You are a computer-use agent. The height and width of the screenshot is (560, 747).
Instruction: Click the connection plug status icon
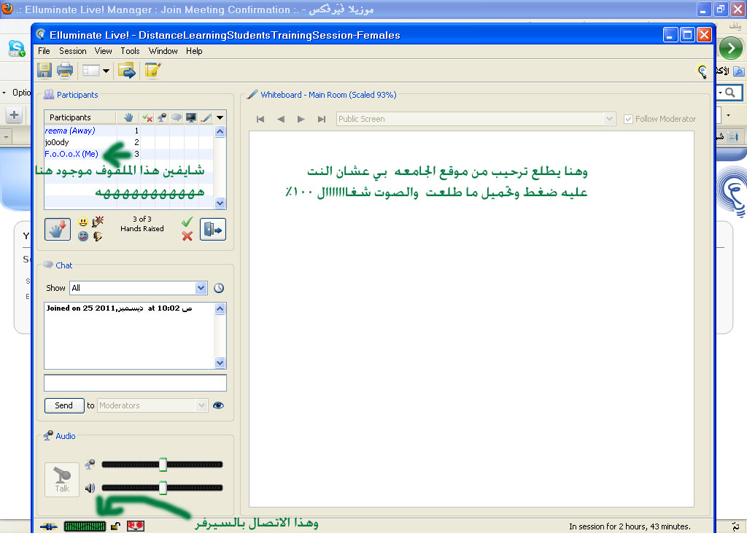[x=49, y=526]
